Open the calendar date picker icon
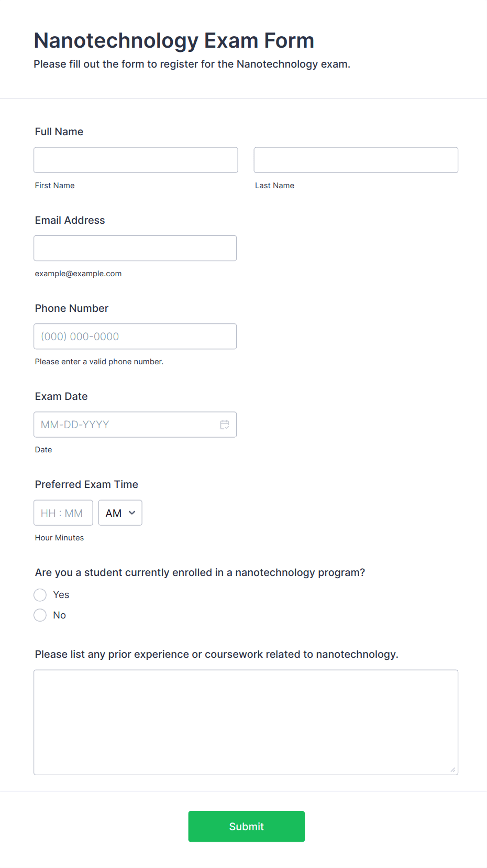Viewport: 487px width, 868px height. coord(225,425)
